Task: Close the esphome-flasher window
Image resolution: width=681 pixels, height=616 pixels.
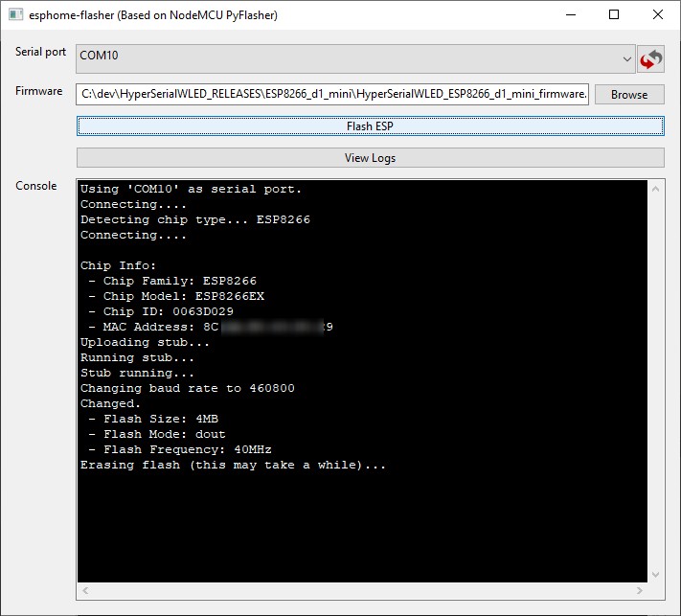Action: click(x=658, y=14)
